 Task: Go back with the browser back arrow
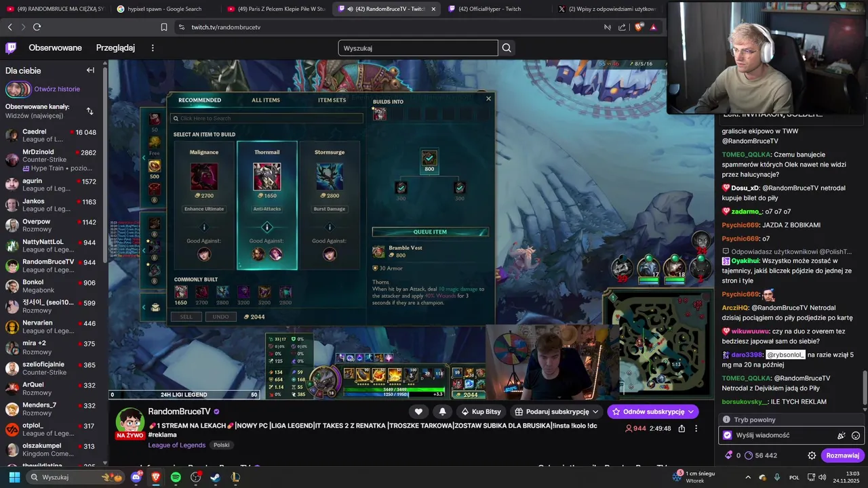[9, 27]
